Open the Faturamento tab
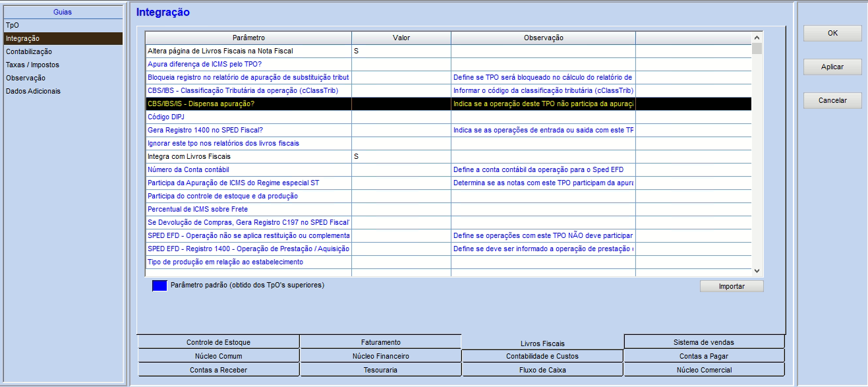 [x=380, y=342]
